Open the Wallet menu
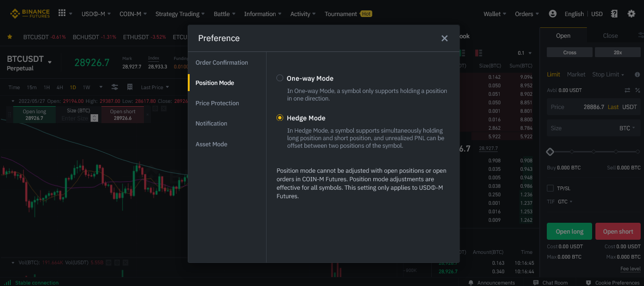The height and width of the screenshot is (286, 644). pyautogui.click(x=495, y=14)
